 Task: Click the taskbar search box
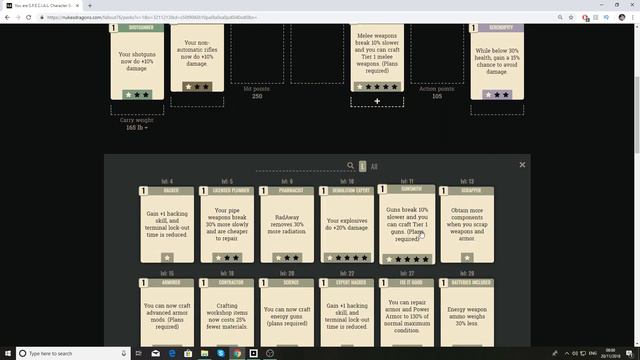pyautogui.click(x=73, y=353)
